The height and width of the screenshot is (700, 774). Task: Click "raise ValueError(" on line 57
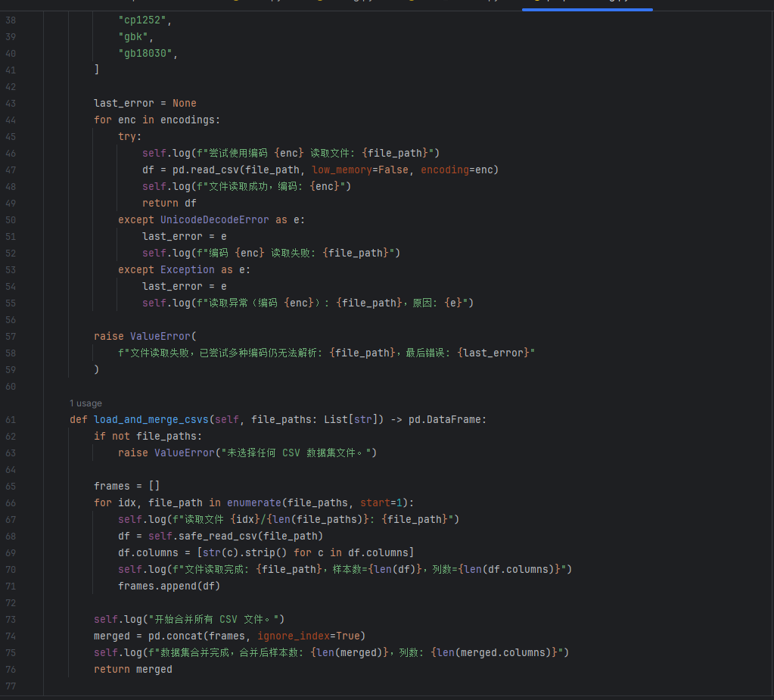coord(145,336)
